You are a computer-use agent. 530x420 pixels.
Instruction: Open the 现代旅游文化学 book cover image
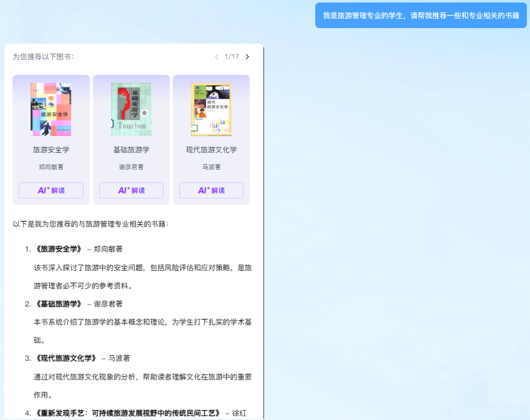pos(211,109)
